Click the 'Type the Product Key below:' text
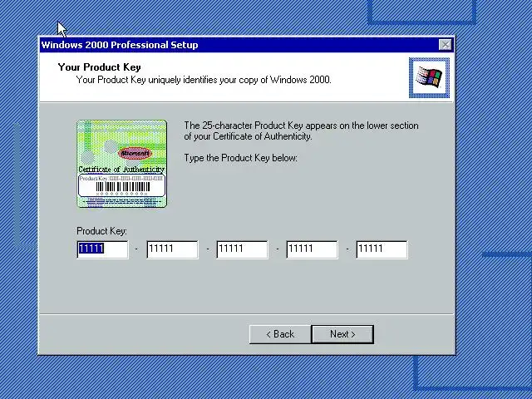The height and width of the screenshot is (399, 532). coord(240,158)
